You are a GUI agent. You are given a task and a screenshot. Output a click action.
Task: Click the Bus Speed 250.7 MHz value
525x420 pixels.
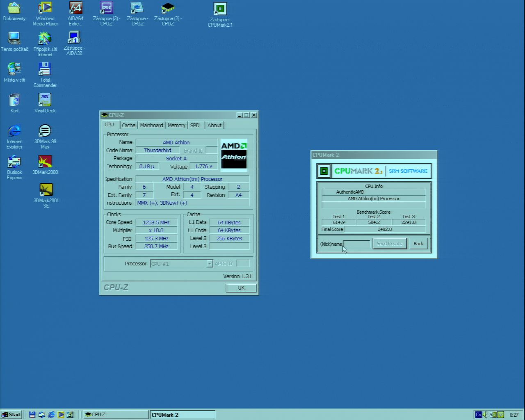pos(156,247)
